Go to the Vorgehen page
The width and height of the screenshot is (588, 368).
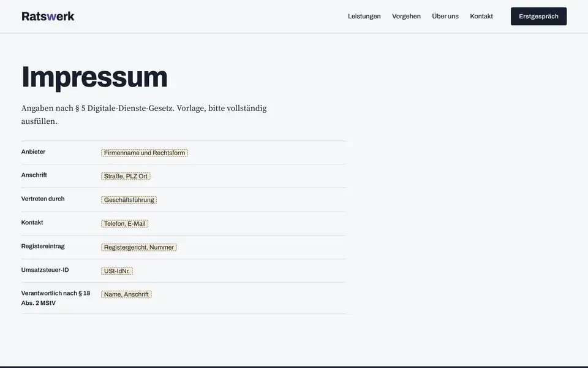click(x=406, y=16)
